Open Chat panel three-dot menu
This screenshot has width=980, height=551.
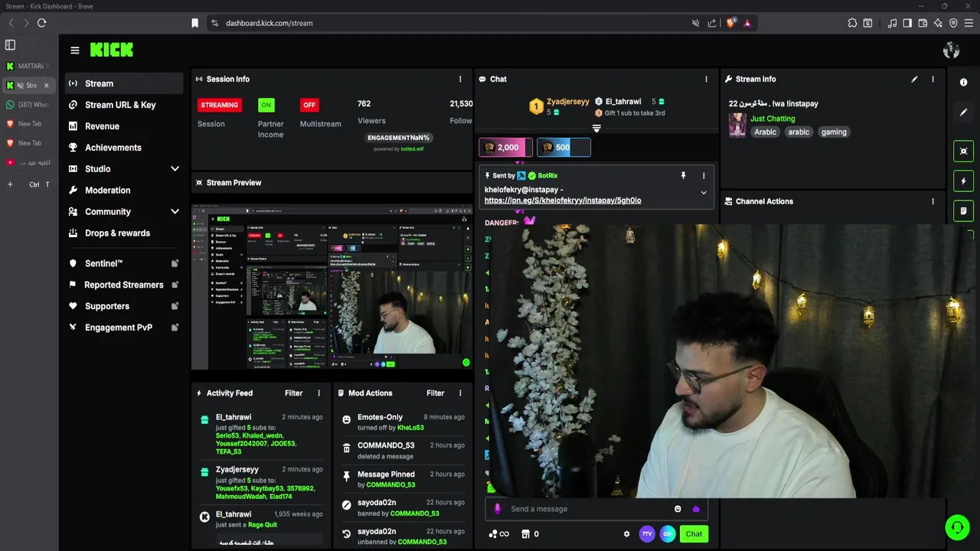[706, 79]
